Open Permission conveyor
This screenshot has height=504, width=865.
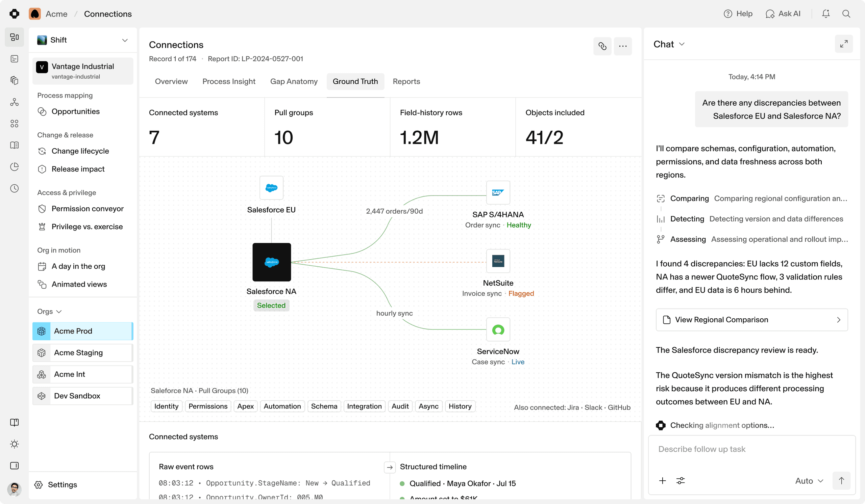83,209
